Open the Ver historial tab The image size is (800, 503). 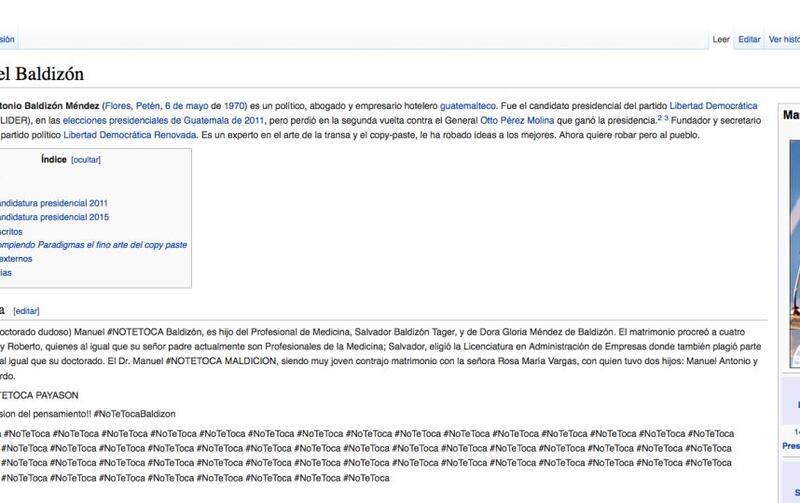[x=784, y=39]
